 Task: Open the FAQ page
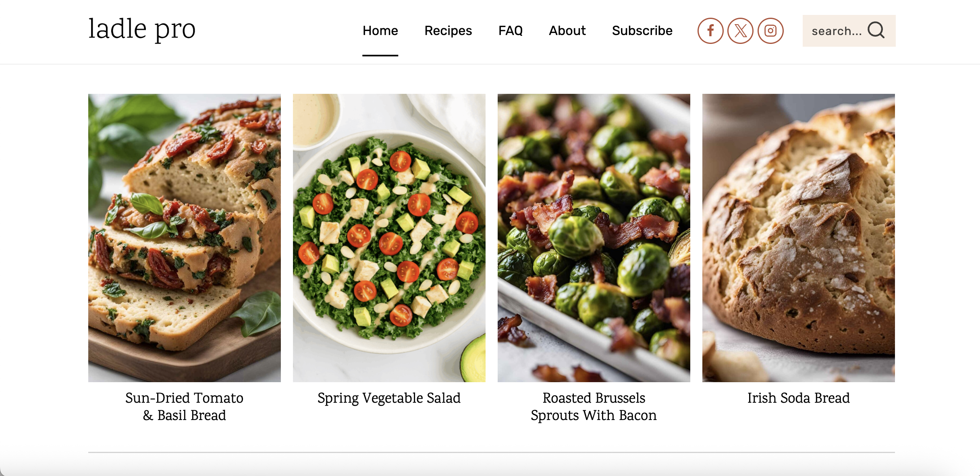[x=510, y=31]
